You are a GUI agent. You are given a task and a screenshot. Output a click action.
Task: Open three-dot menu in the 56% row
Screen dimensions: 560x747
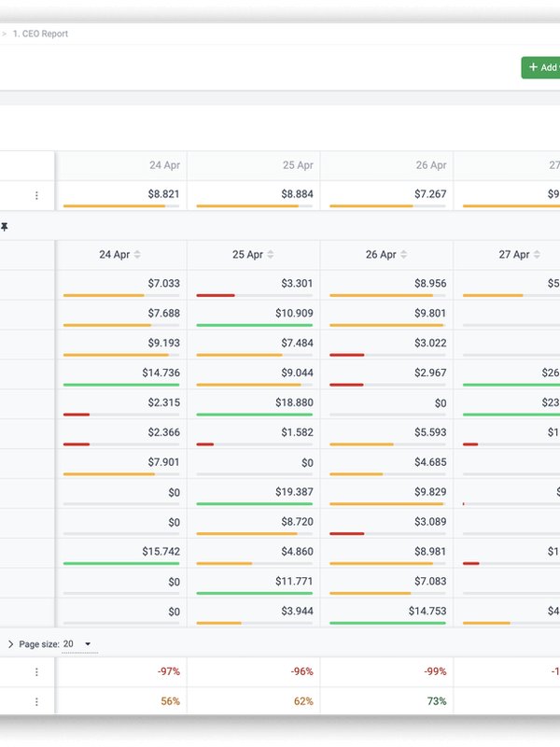[x=37, y=701]
